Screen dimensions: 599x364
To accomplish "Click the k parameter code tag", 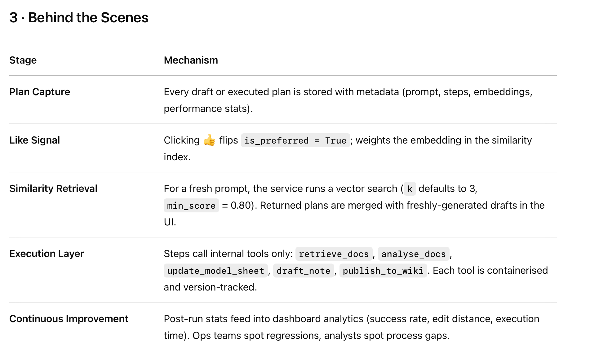I will click(x=410, y=189).
